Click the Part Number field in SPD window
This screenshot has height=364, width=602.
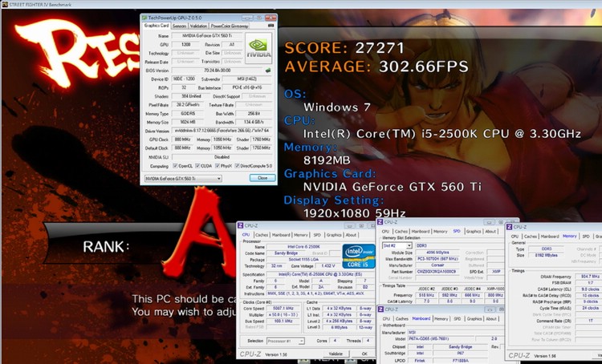point(437,272)
